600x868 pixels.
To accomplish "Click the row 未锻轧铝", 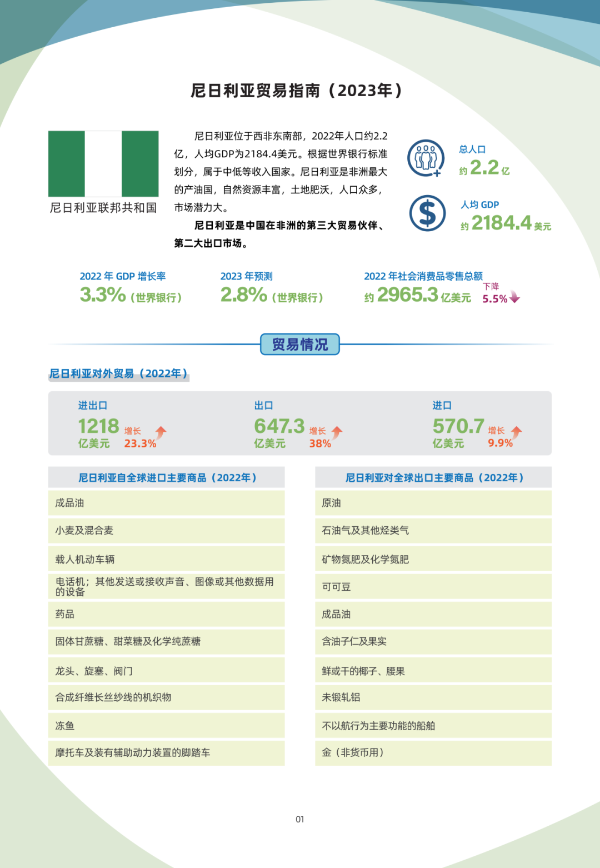I will tap(433, 697).
